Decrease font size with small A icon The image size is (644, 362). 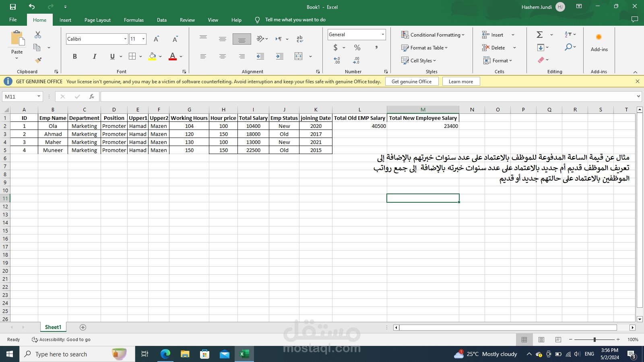(175, 39)
